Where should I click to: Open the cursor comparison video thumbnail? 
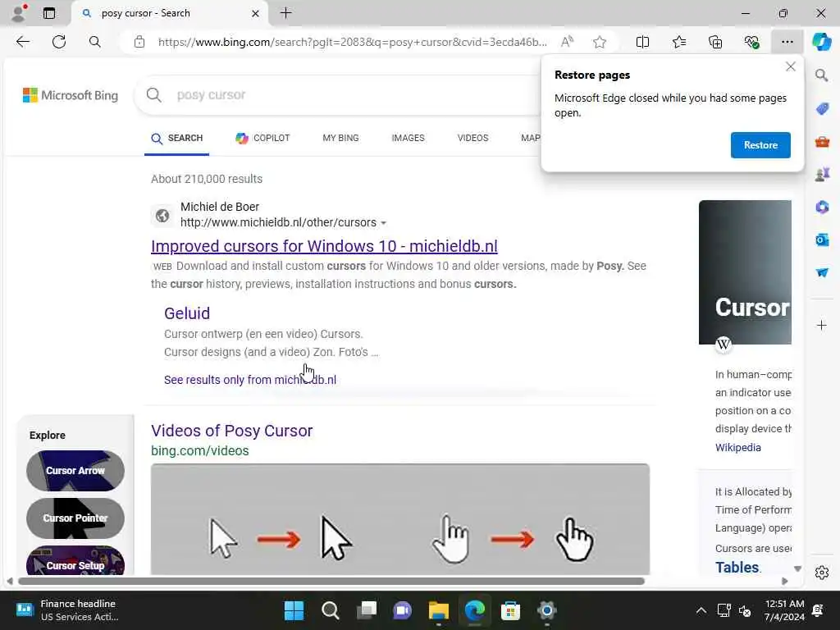[400, 518]
